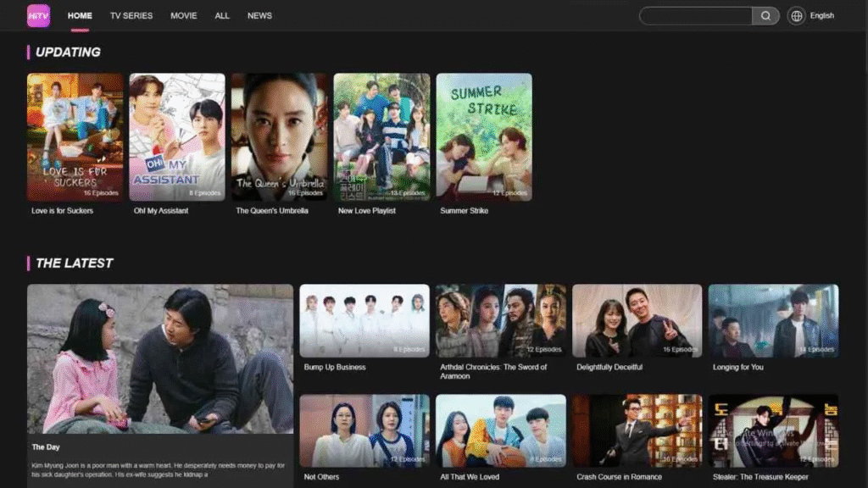Click Arthdal Chronicles: The Sword of Aramoon title
This screenshot has width=868, height=488.
tap(493, 371)
